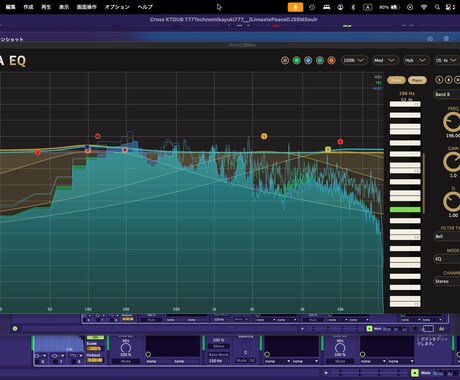Screen dimensions: 460x380
Task: Toggle the orange circle analyzer button
Action: pyautogui.click(x=331, y=60)
